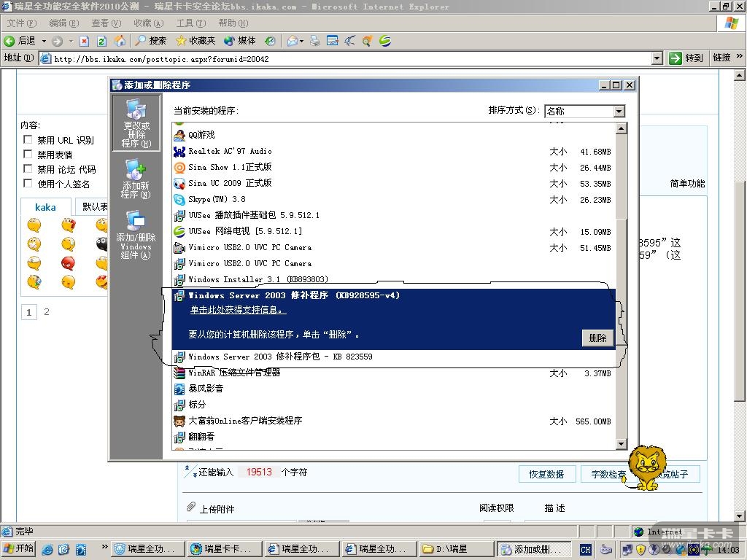Image resolution: width=747 pixels, height=560 pixels.
Task: Select Add/Remove Windows Components (添加/删除Windows组件) icon
Action: pyautogui.click(x=136, y=234)
